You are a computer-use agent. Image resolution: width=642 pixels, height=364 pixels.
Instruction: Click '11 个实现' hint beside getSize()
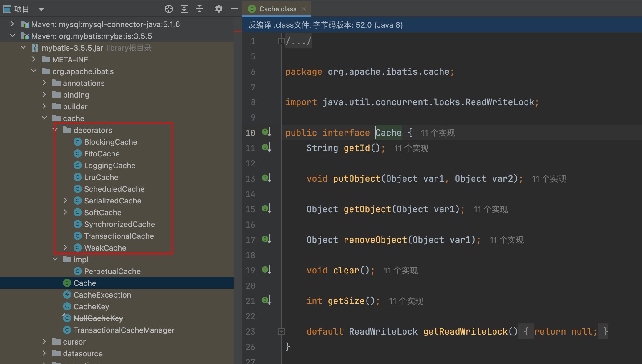pos(406,301)
